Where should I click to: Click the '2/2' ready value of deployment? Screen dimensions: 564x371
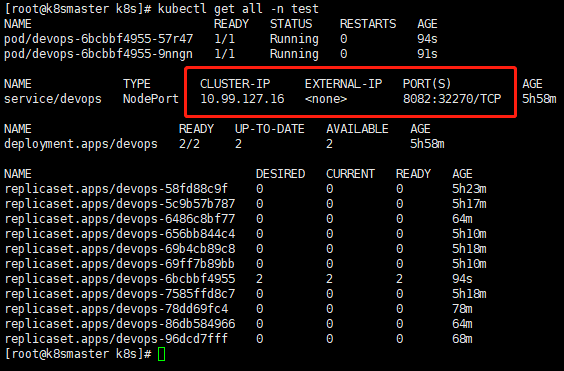point(189,144)
